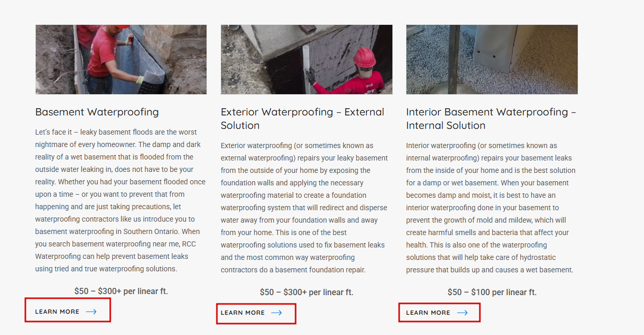Click the Exterior Waterproofing description paragraph
The height and width of the screenshot is (335, 644).
pyautogui.click(x=304, y=208)
